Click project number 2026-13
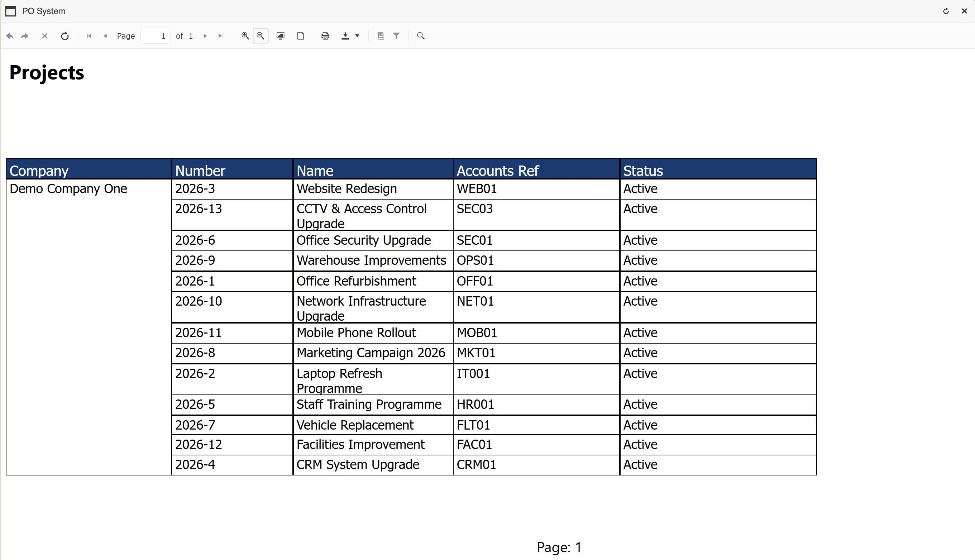The width and height of the screenshot is (975, 560). click(199, 209)
